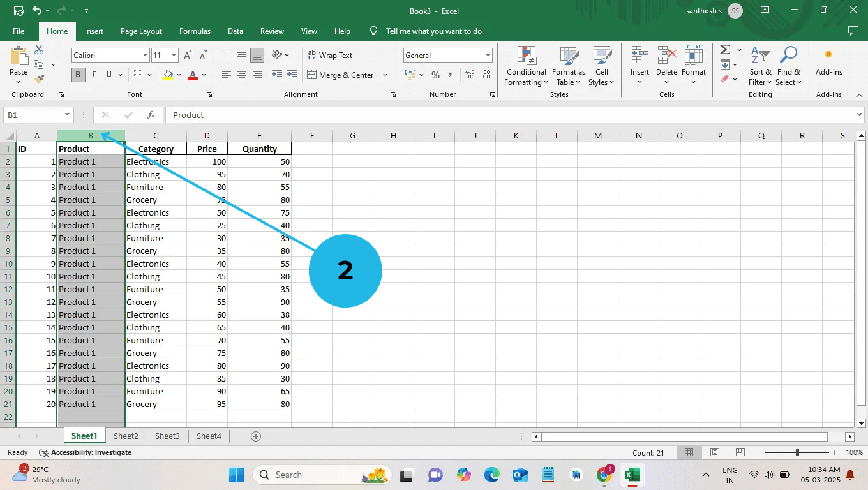This screenshot has height=490, width=868.
Task: Open the Data ribbon tab
Action: [x=235, y=31]
